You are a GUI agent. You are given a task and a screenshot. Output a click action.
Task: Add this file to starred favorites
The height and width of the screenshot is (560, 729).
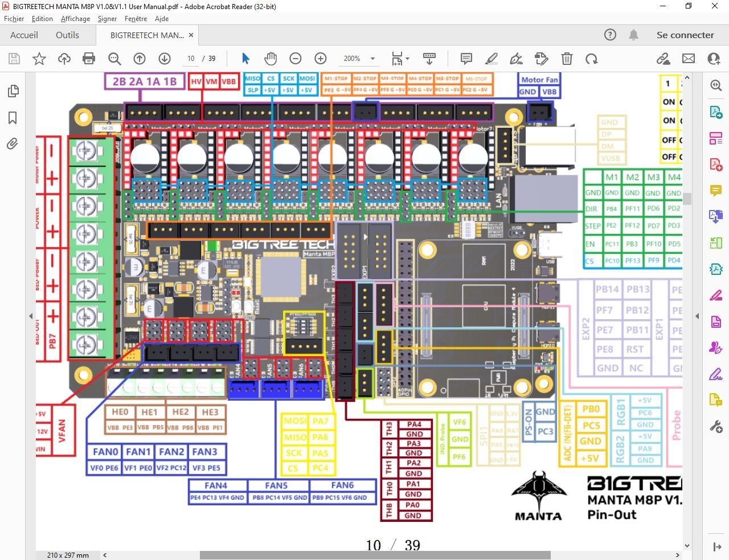point(39,59)
